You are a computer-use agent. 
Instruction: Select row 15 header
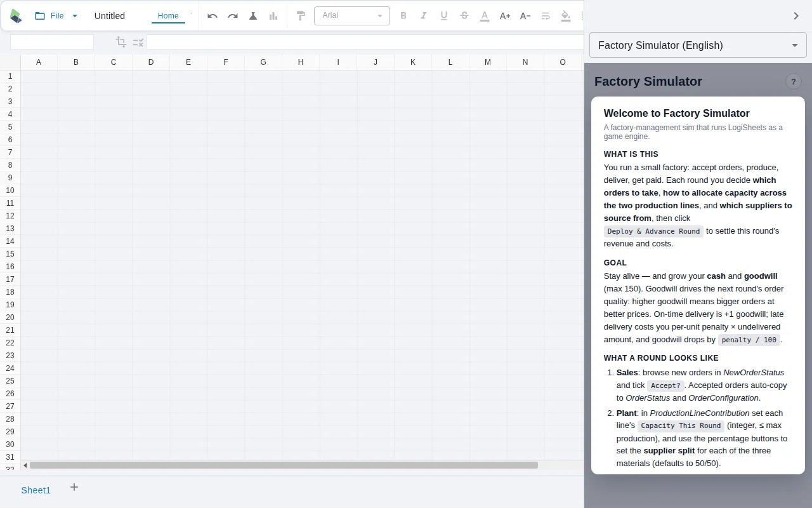[10, 254]
